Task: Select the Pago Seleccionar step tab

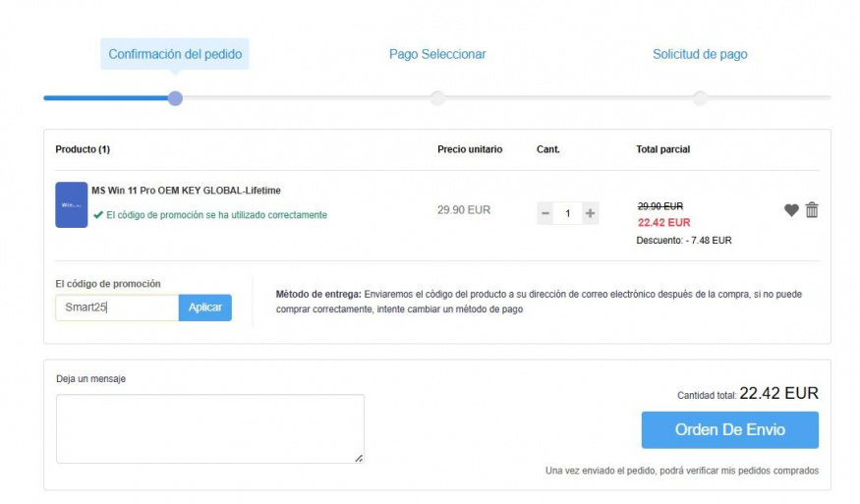Action: pyautogui.click(x=437, y=54)
